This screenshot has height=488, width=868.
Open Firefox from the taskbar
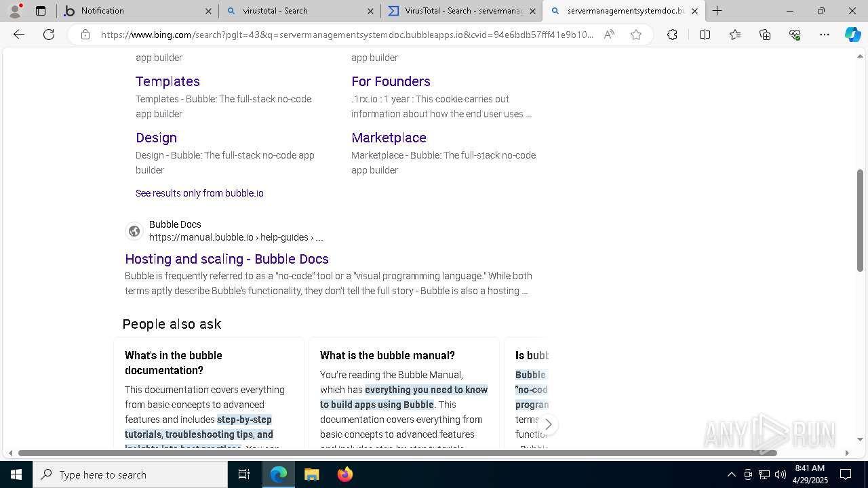[344, 474]
